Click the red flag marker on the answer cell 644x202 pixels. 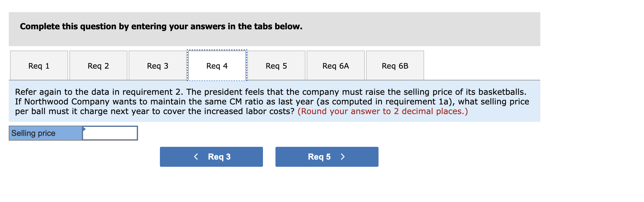coord(84,128)
